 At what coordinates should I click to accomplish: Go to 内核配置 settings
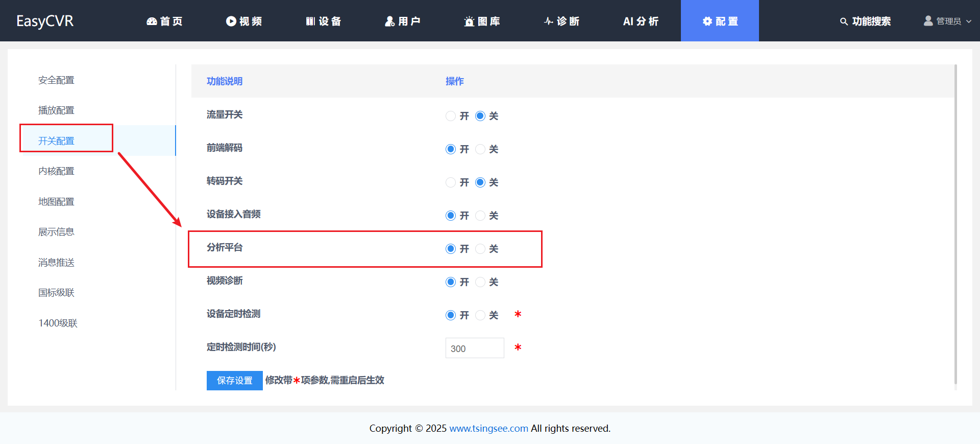pos(56,171)
